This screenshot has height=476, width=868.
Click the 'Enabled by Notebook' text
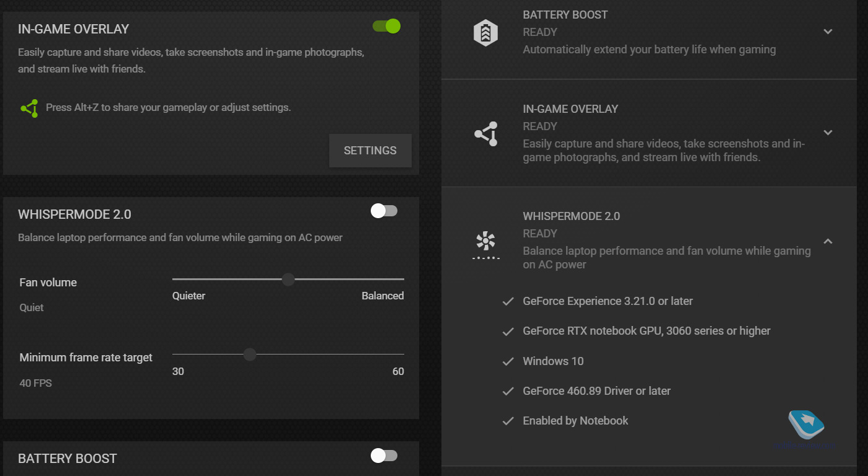pyautogui.click(x=575, y=421)
